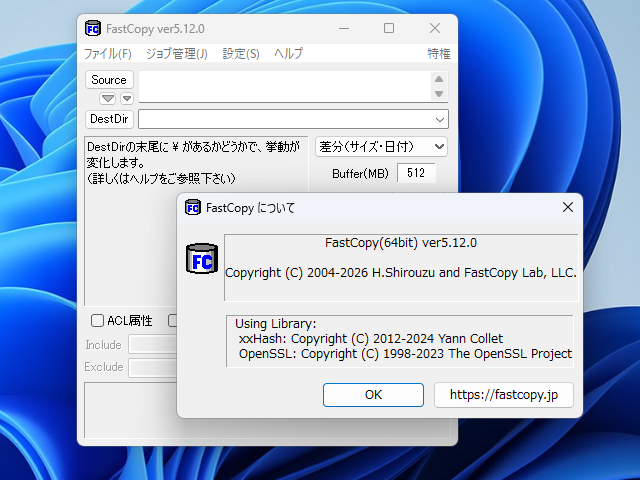Click OK in the About dialog
The height and width of the screenshot is (480, 640).
click(373, 395)
